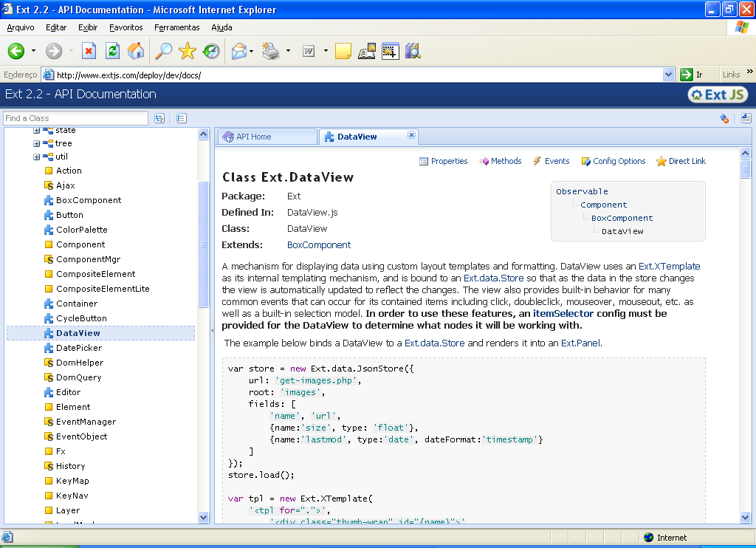756x548 pixels.
Task: Expand the util package node
Action: pyautogui.click(x=36, y=157)
